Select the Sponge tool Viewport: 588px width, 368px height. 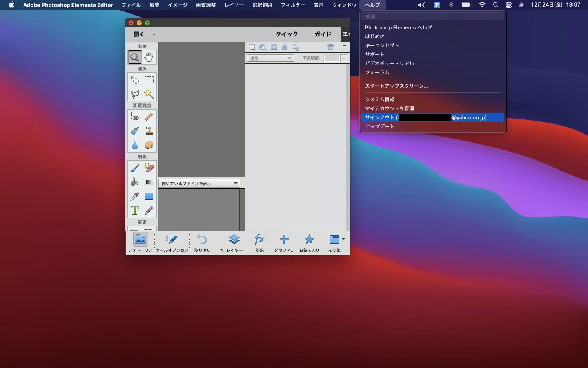click(149, 145)
